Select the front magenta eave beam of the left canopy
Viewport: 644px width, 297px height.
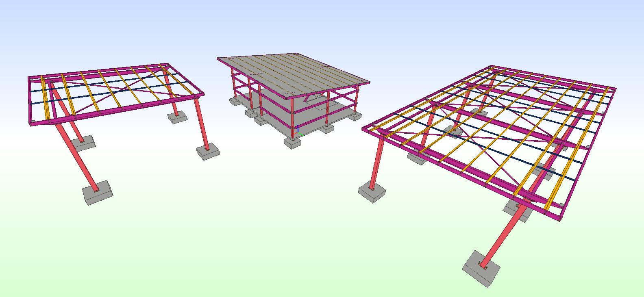pyautogui.click(x=118, y=110)
